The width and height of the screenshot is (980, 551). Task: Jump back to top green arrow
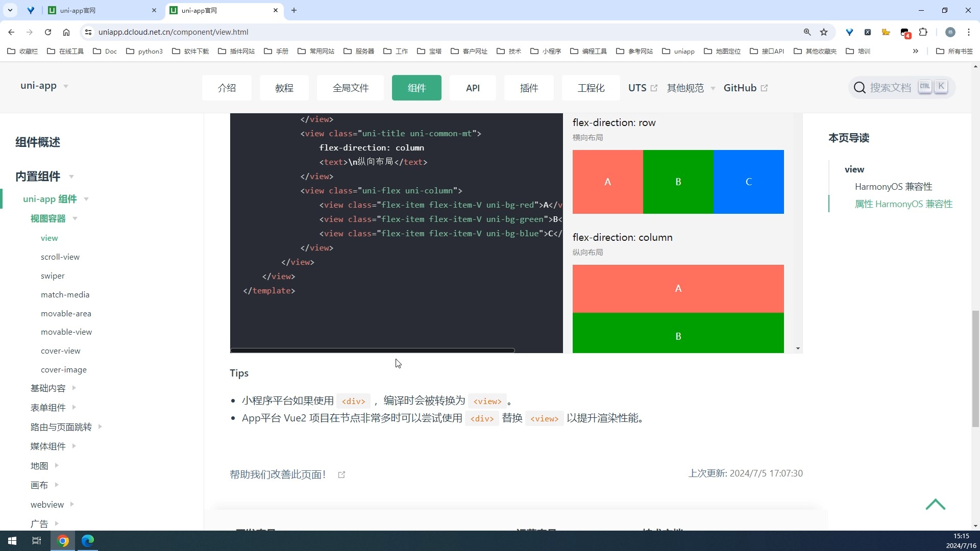coord(936,505)
